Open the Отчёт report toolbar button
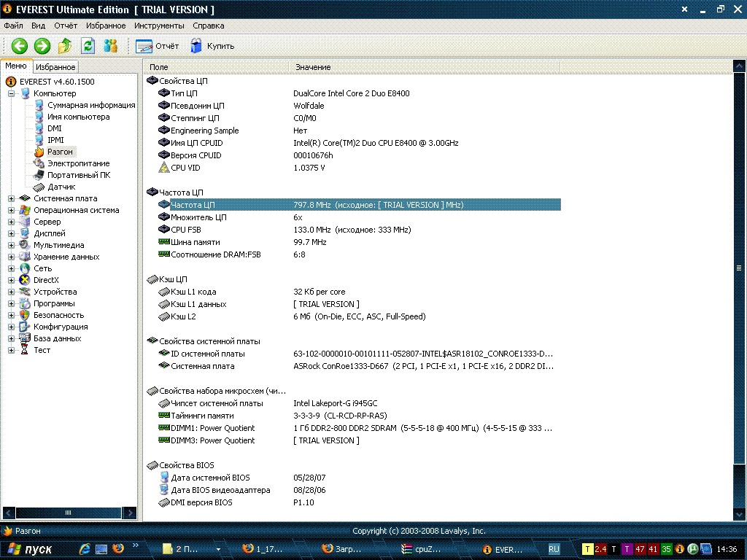This screenshot has width=747, height=560. pyautogui.click(x=157, y=46)
